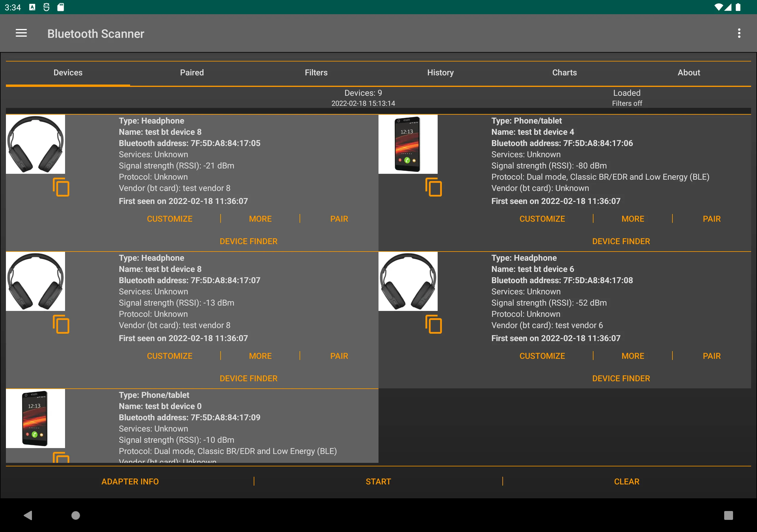The height and width of the screenshot is (532, 757).
Task: Copy details of test bt device 6
Action: (x=434, y=324)
